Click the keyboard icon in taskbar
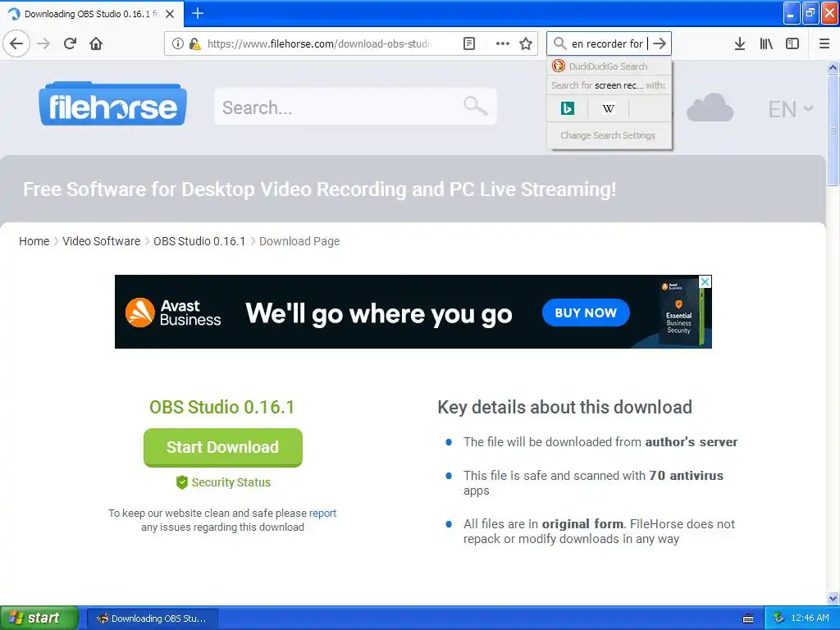The image size is (840, 630). pyautogui.click(x=748, y=619)
